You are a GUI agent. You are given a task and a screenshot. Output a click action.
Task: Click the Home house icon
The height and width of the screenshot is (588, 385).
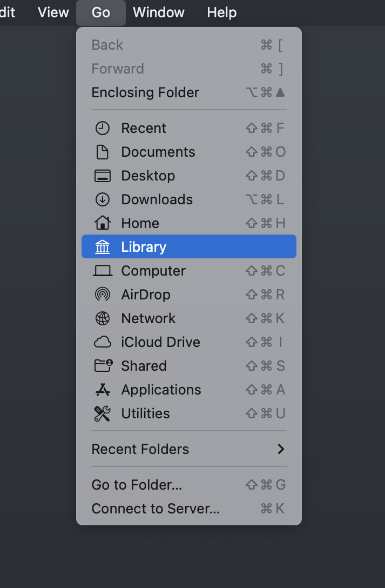(x=102, y=223)
